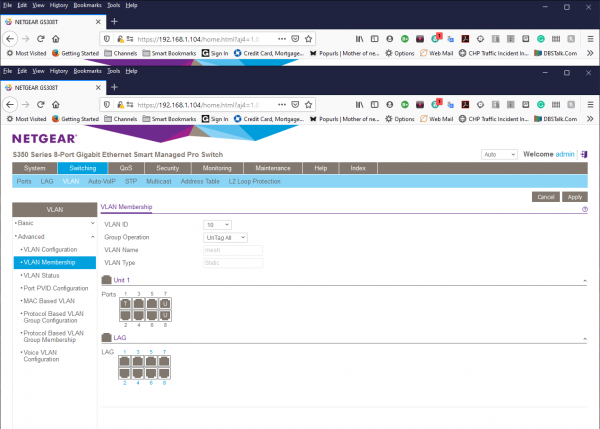Screen dimensions: 600x429
Task: Toggle sidebars icon in front window toolbar
Action: 375,104
